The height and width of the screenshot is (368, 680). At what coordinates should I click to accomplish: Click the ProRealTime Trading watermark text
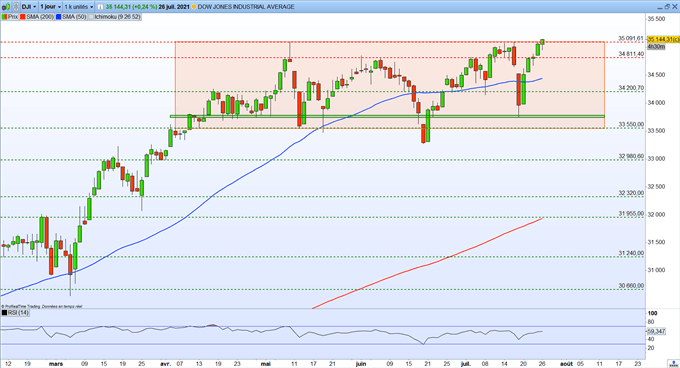42,306
